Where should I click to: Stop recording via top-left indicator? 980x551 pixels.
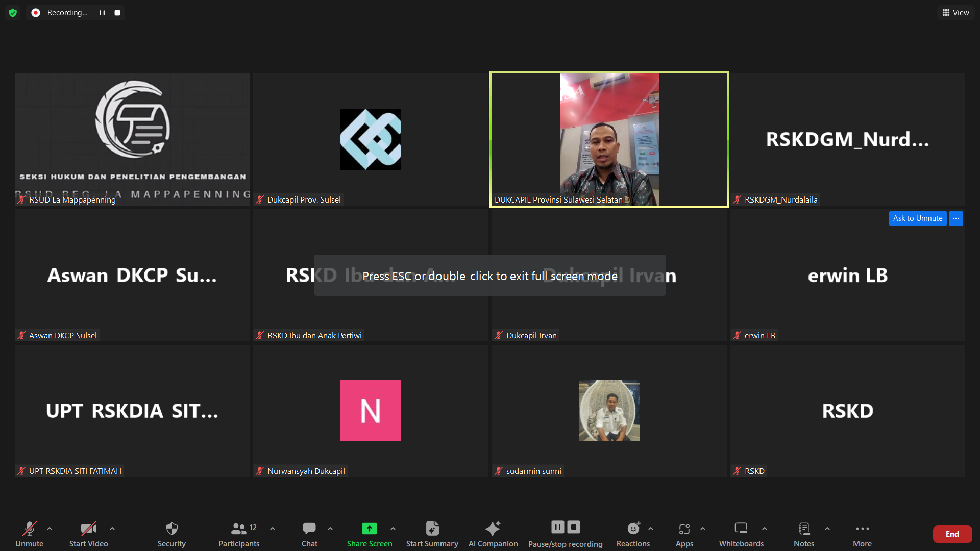[x=117, y=13]
